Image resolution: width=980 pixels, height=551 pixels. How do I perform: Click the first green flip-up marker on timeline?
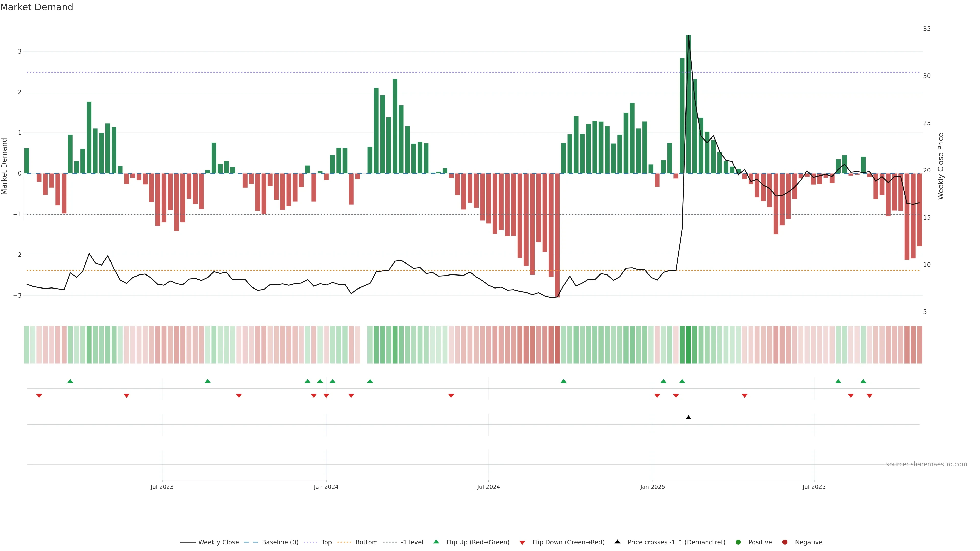(x=70, y=381)
